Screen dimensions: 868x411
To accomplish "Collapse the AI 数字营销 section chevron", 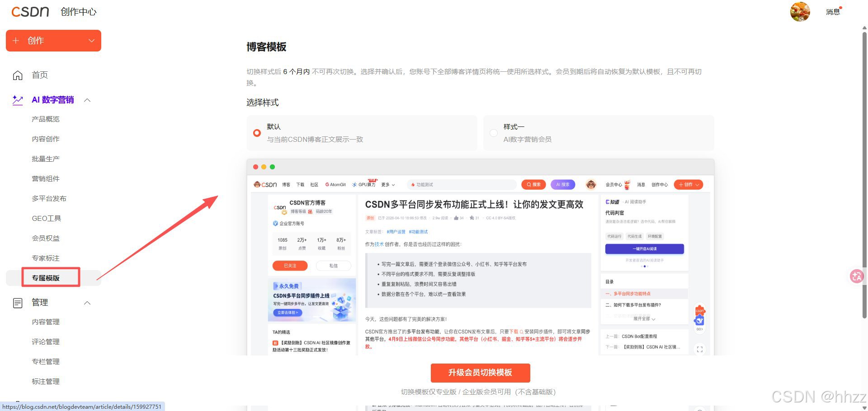I will [88, 100].
